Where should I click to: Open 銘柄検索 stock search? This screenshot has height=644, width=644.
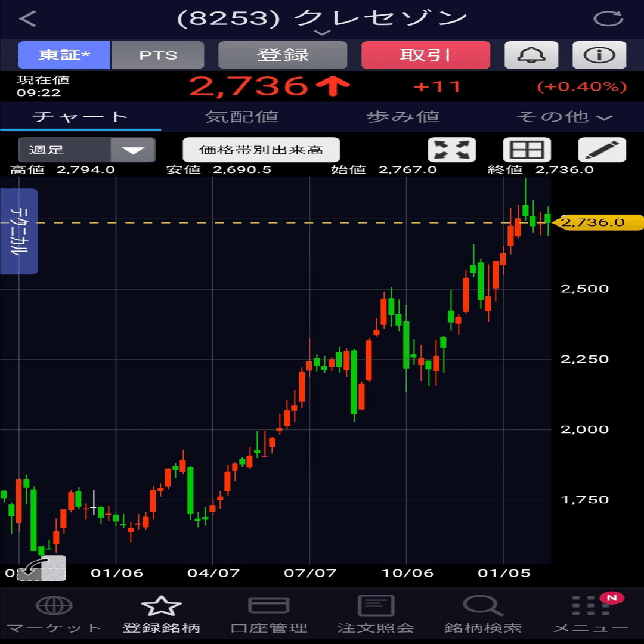click(483, 614)
